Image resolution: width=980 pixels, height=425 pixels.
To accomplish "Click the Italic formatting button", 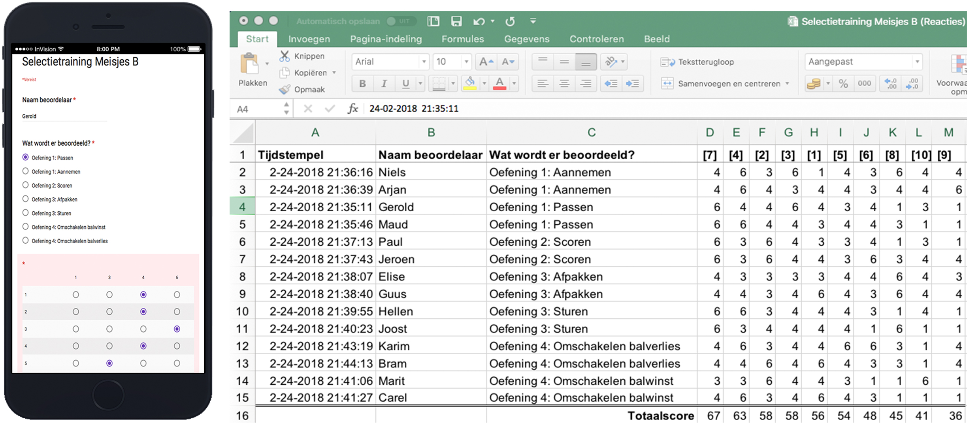I will click(384, 83).
